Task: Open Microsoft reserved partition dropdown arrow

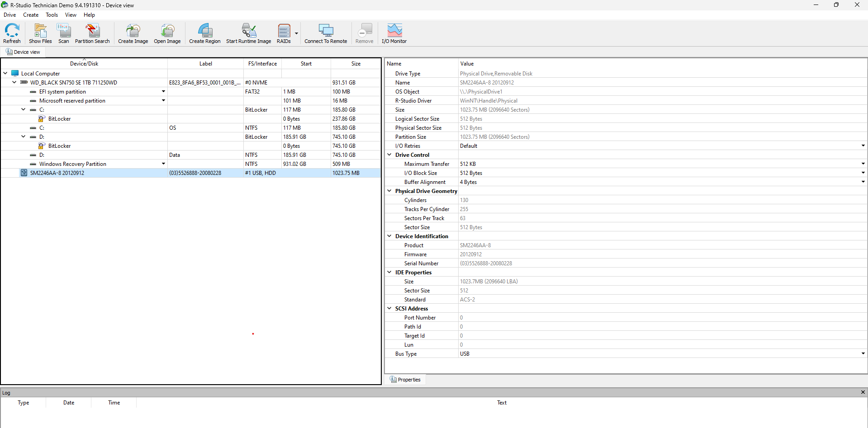Action: point(163,100)
